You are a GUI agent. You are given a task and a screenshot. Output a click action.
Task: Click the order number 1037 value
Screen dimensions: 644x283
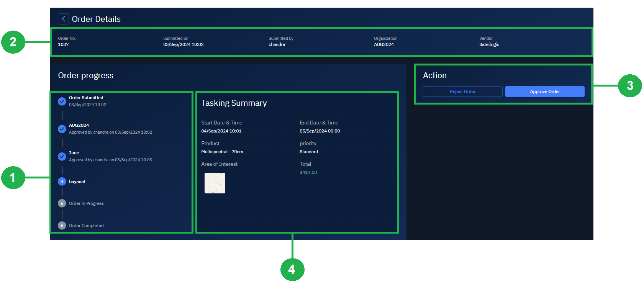pyautogui.click(x=64, y=44)
